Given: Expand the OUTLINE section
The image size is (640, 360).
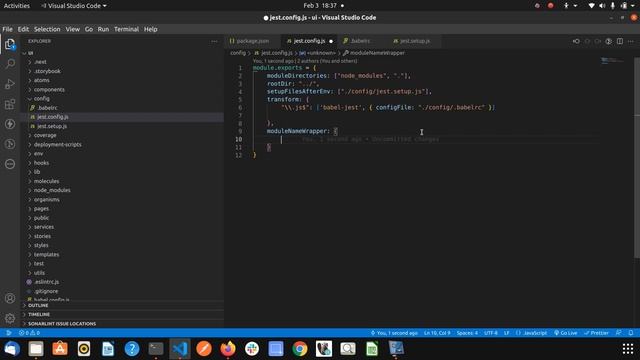Looking at the screenshot, I should click(x=38, y=305).
